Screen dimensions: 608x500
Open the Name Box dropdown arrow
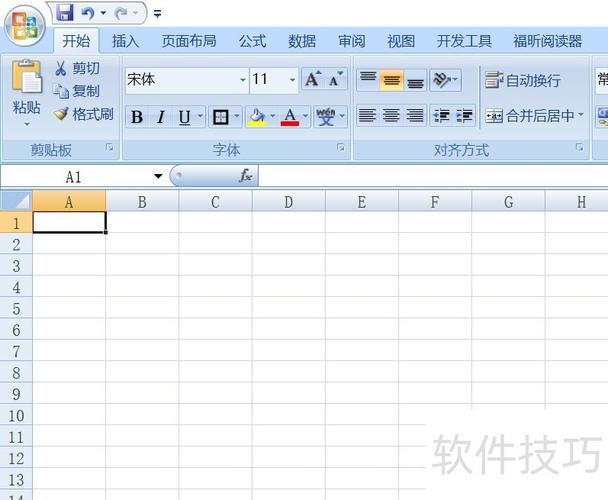click(x=158, y=176)
